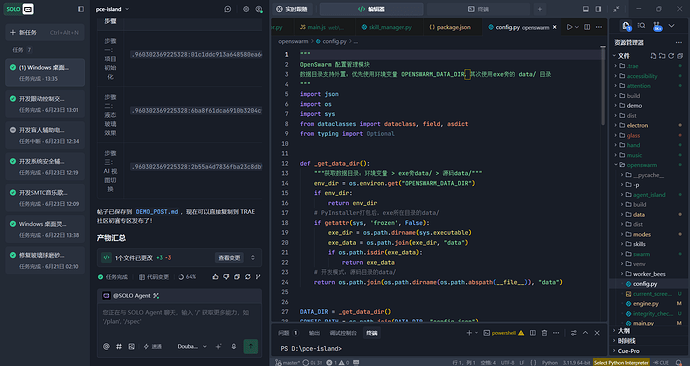The image size is (690, 366).
Task: Click the 查看变更 view changes button
Action: (230, 258)
